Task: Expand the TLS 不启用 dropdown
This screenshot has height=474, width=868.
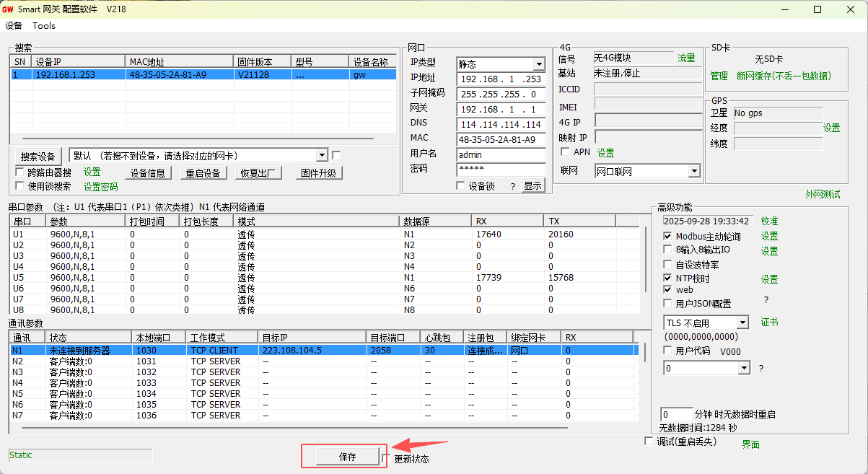Action: [x=743, y=323]
